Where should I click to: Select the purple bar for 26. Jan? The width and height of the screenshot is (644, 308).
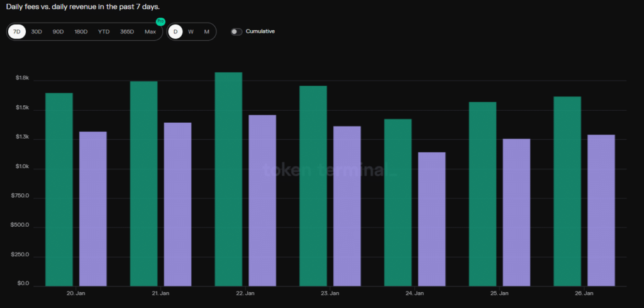(601, 210)
